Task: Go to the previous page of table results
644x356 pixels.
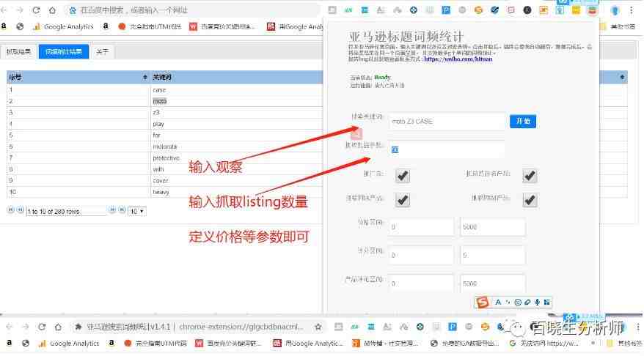Action: click(x=20, y=209)
